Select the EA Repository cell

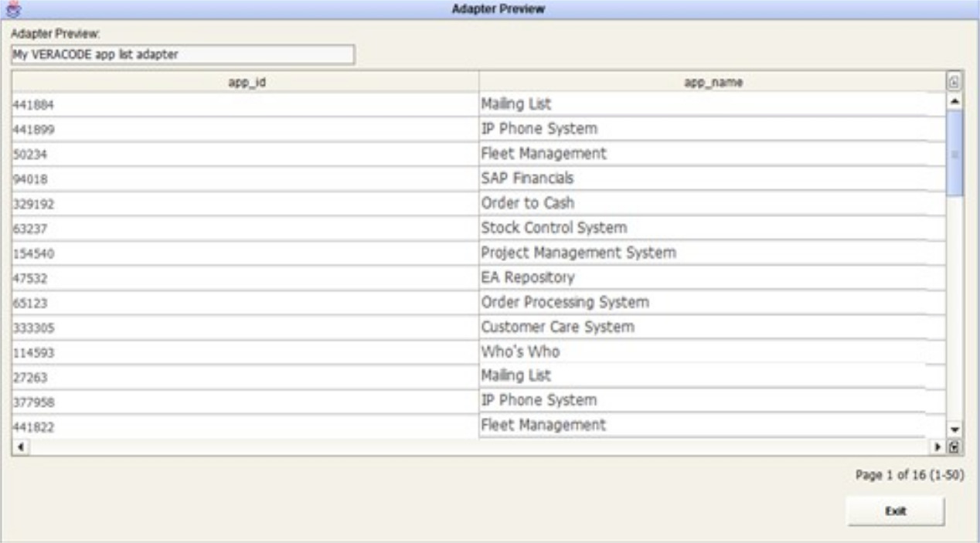tap(713, 277)
